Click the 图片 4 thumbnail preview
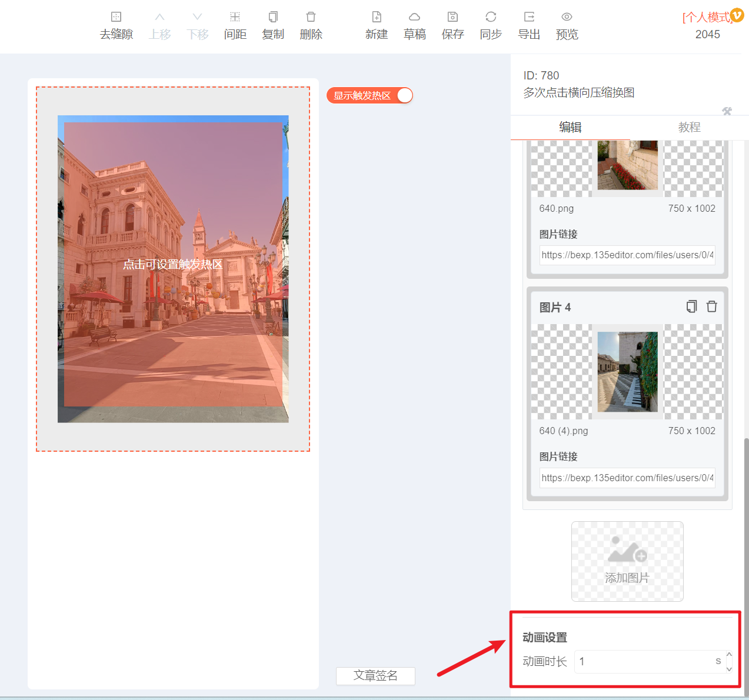This screenshot has width=749, height=700. [627, 372]
